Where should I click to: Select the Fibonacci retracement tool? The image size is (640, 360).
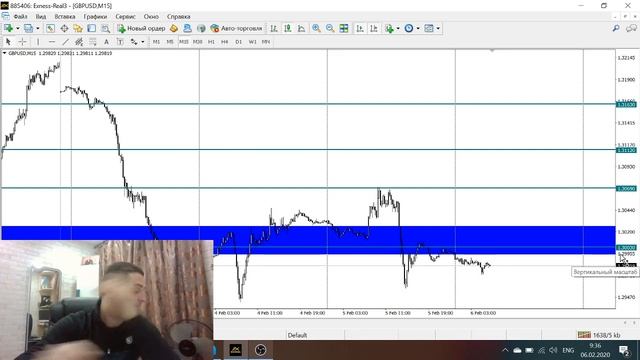(93, 42)
